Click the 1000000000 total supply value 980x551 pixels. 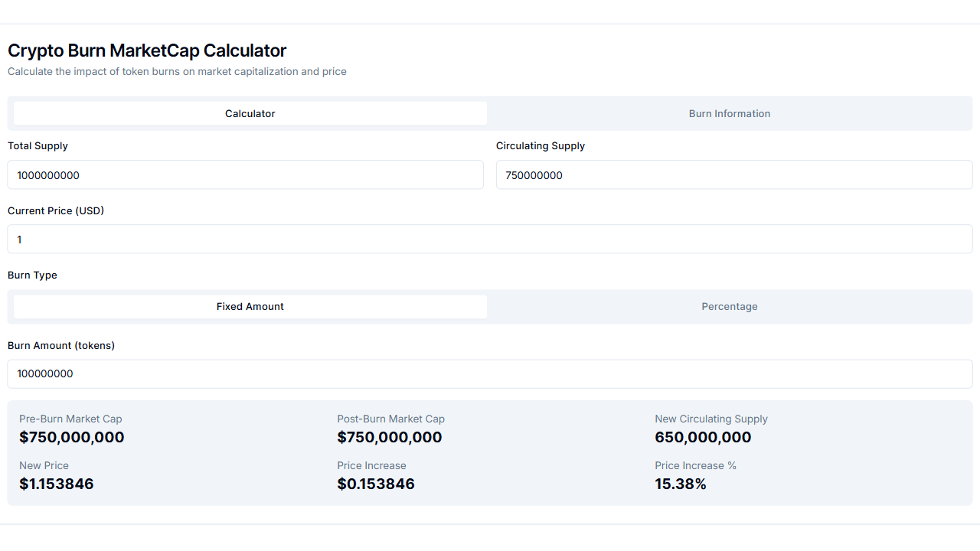click(47, 174)
